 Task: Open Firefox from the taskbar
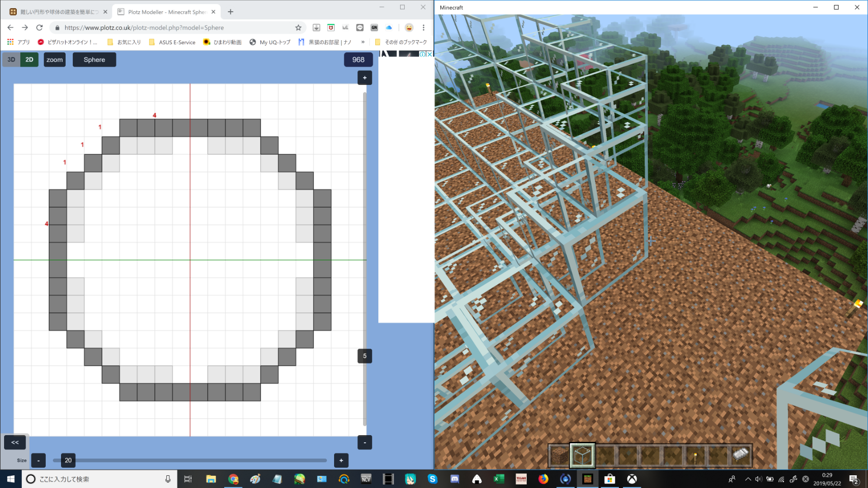pyautogui.click(x=543, y=479)
